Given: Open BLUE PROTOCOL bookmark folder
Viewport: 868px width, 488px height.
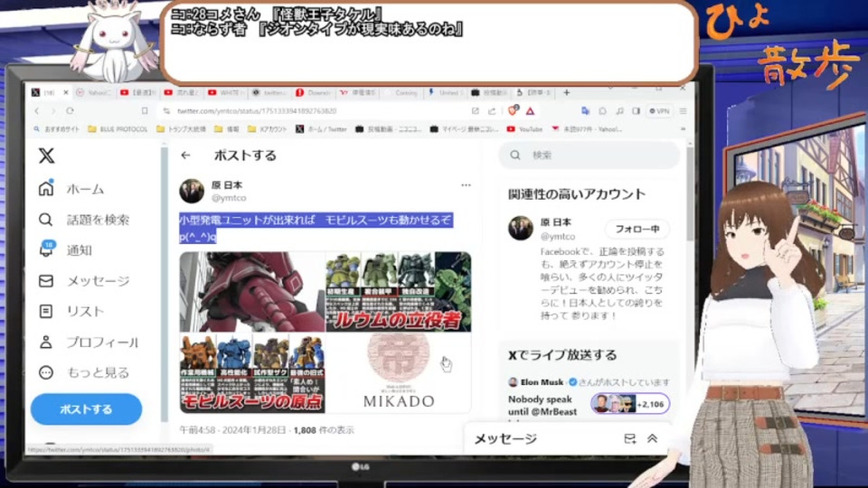Looking at the screenshot, I should pyautogui.click(x=118, y=129).
